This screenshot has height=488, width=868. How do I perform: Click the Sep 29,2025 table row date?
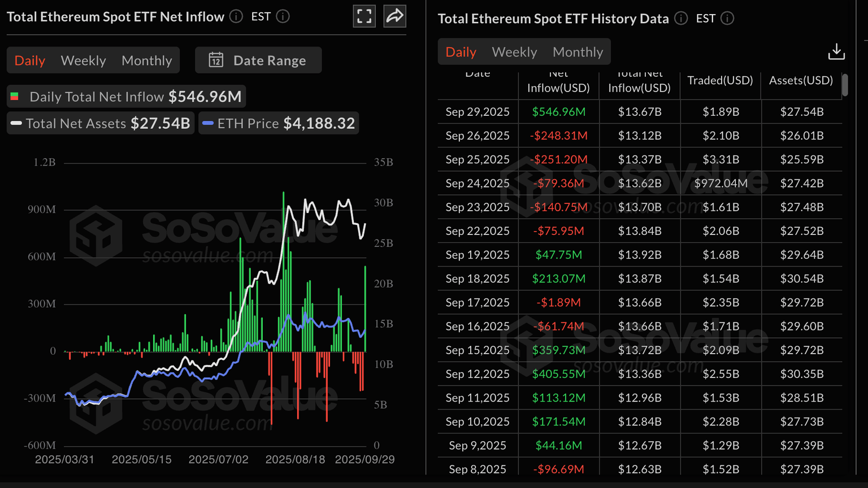coord(478,112)
